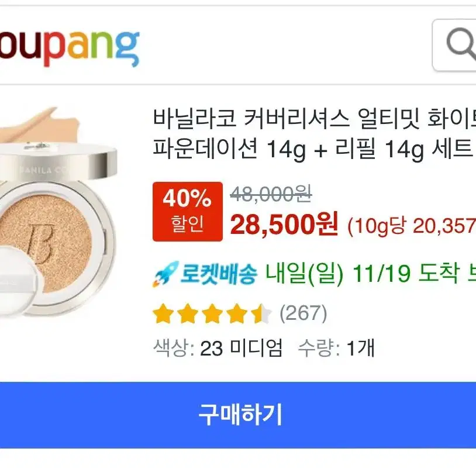Open the 바닐라코 product title link
This screenshot has height=476, width=476.
click(x=314, y=133)
